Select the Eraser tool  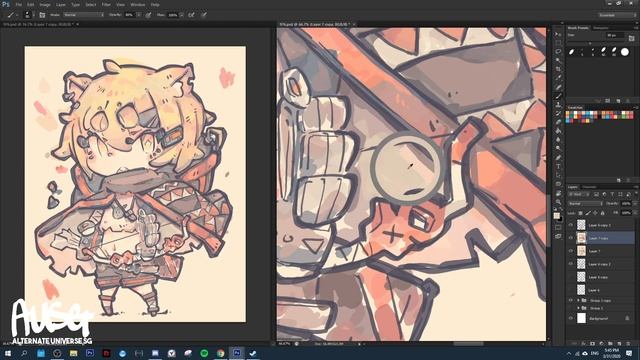558,122
